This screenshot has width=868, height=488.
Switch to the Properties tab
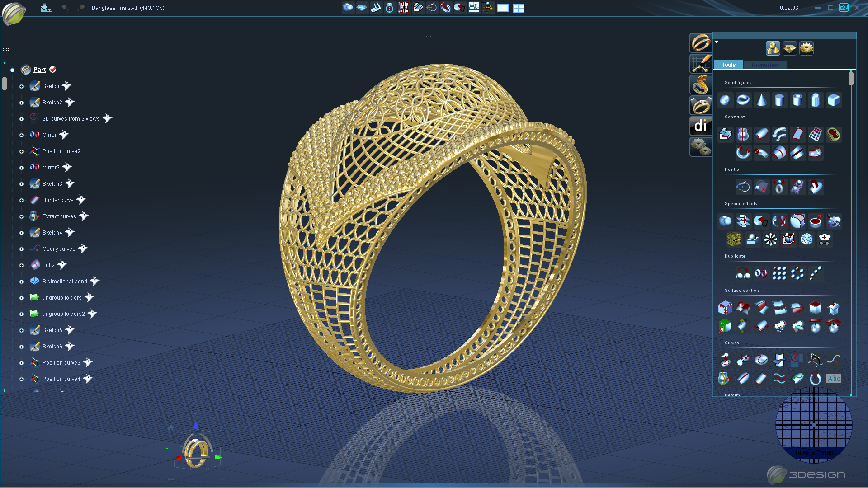coord(765,65)
